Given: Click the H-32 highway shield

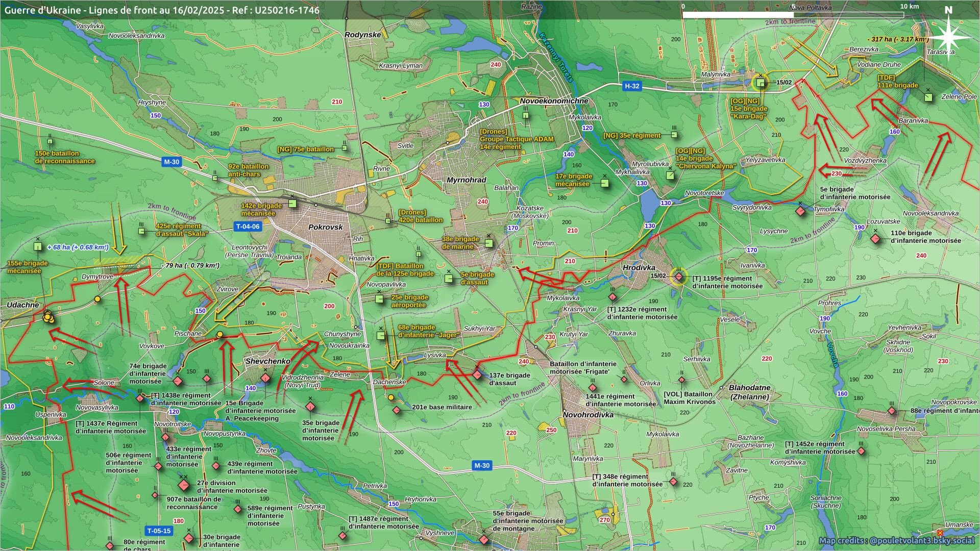Looking at the screenshot, I should 632,86.
